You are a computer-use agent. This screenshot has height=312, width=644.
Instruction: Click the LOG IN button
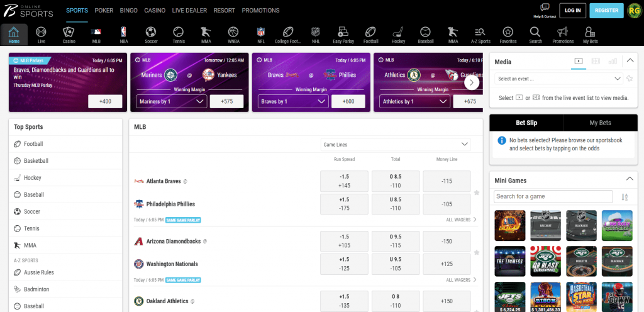[572, 11]
